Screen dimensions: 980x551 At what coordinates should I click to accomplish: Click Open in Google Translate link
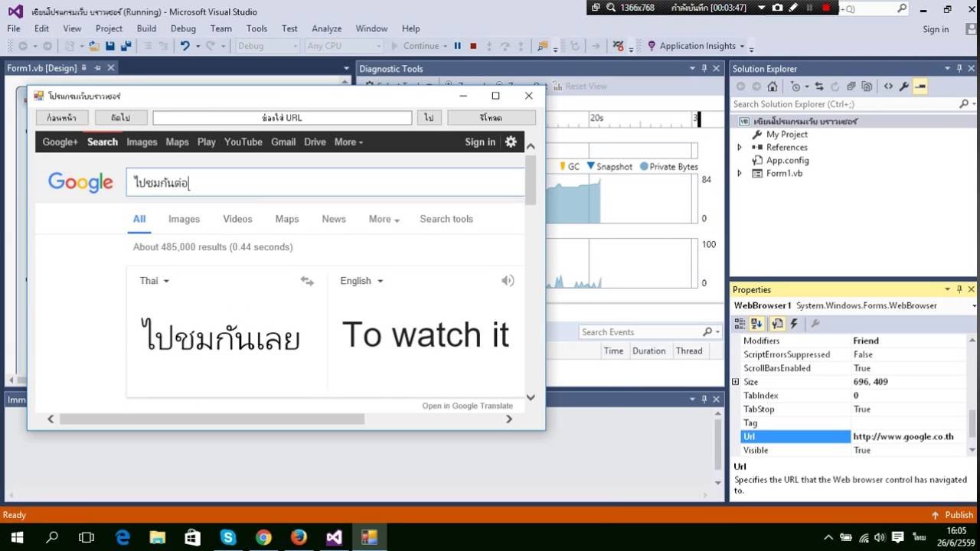[x=467, y=406]
